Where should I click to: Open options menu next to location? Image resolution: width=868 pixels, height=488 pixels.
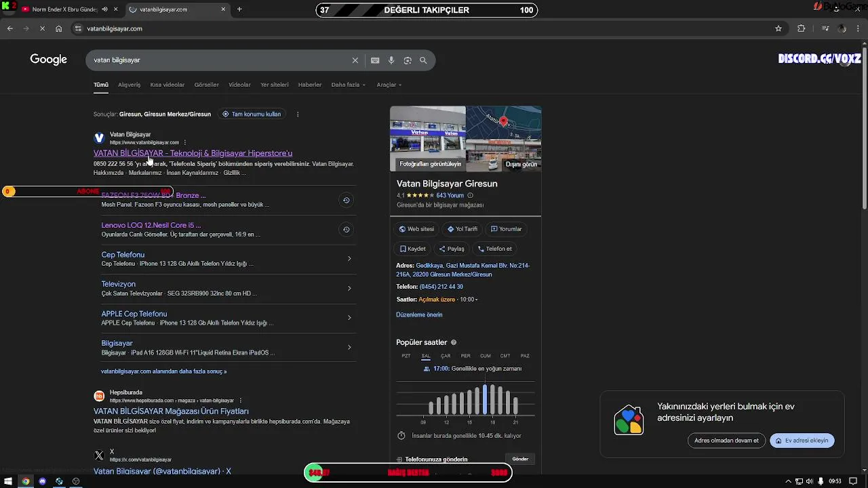tap(298, 114)
